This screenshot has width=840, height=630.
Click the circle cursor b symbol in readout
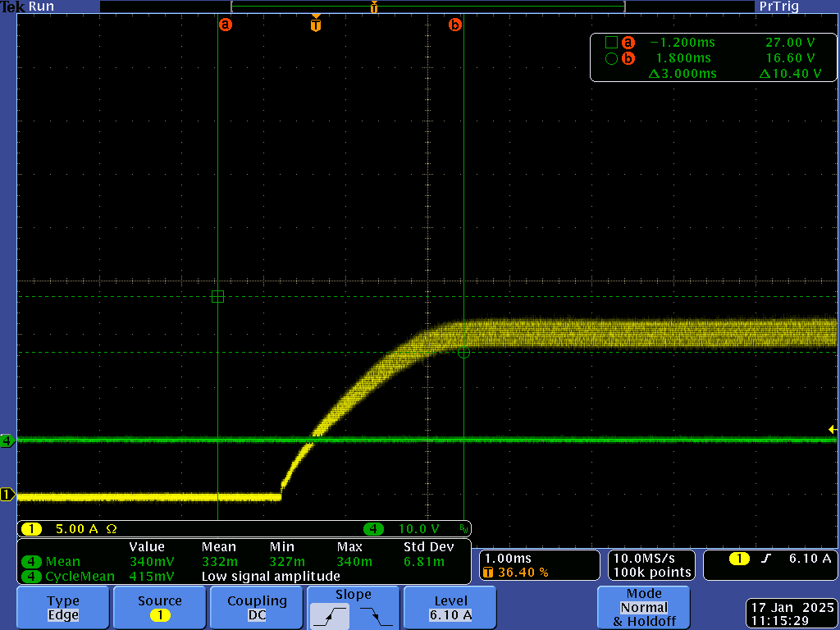[x=611, y=58]
